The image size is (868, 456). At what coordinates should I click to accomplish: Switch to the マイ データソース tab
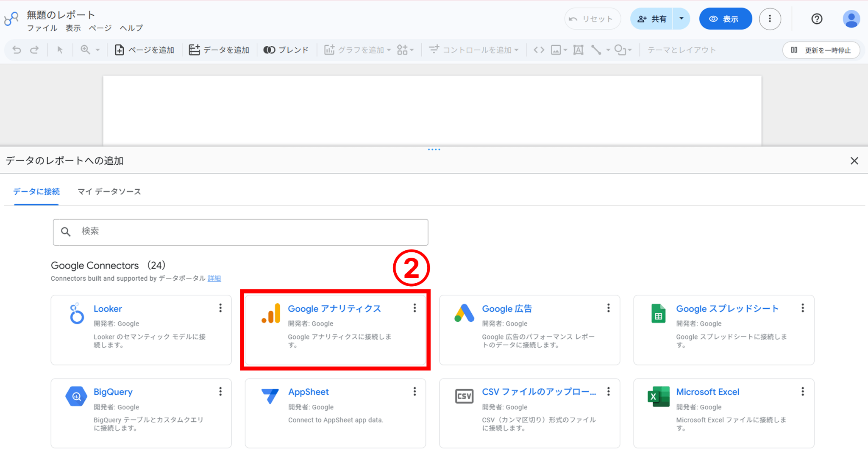[x=109, y=192]
